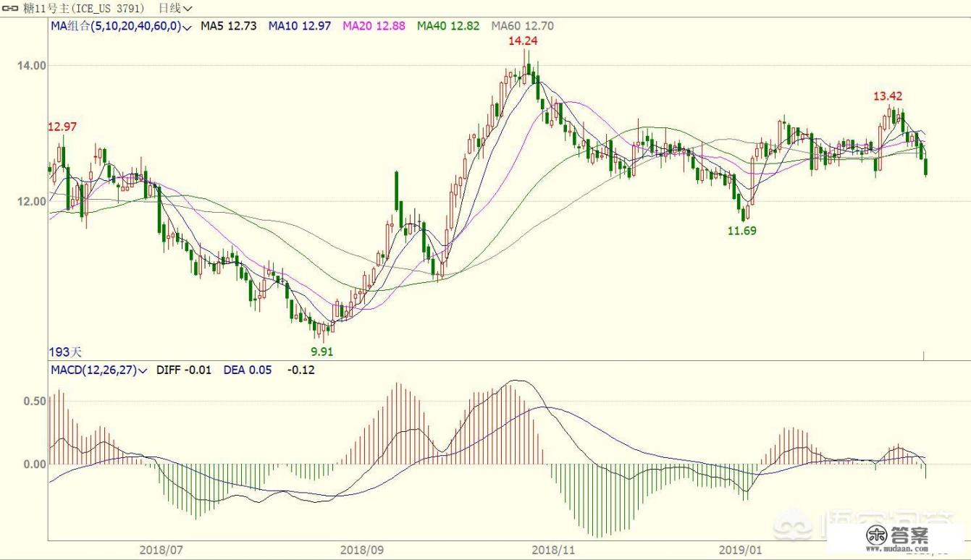Click the chain link icon beside the chart title
The width and height of the screenshot is (971, 560).
coord(12,9)
